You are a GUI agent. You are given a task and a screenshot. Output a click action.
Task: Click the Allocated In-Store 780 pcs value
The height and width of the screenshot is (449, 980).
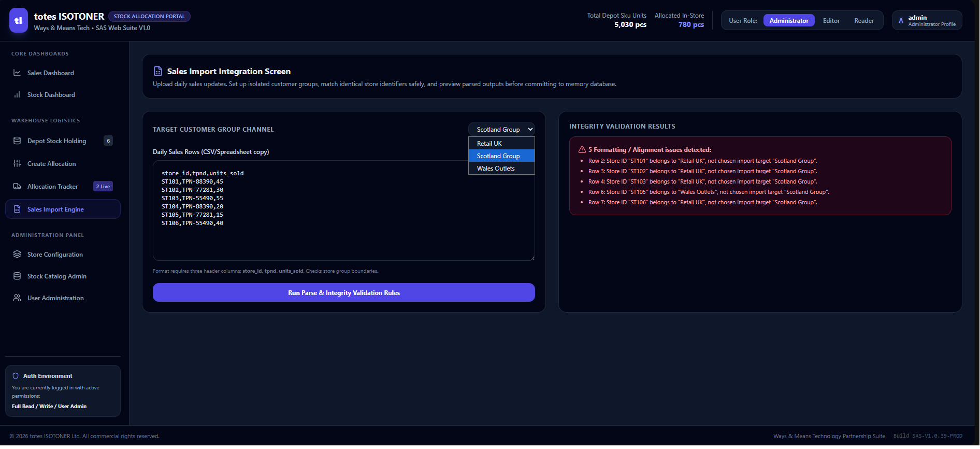pyautogui.click(x=691, y=25)
